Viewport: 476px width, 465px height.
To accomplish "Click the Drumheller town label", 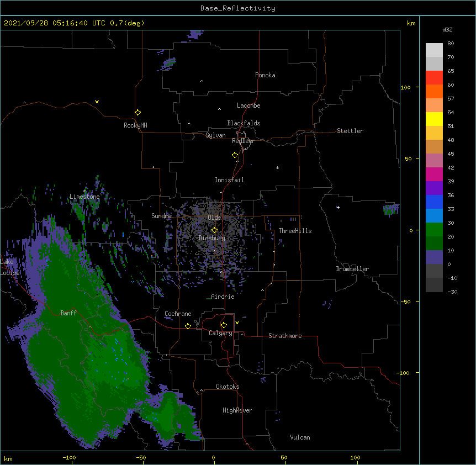I will pyautogui.click(x=352, y=269).
